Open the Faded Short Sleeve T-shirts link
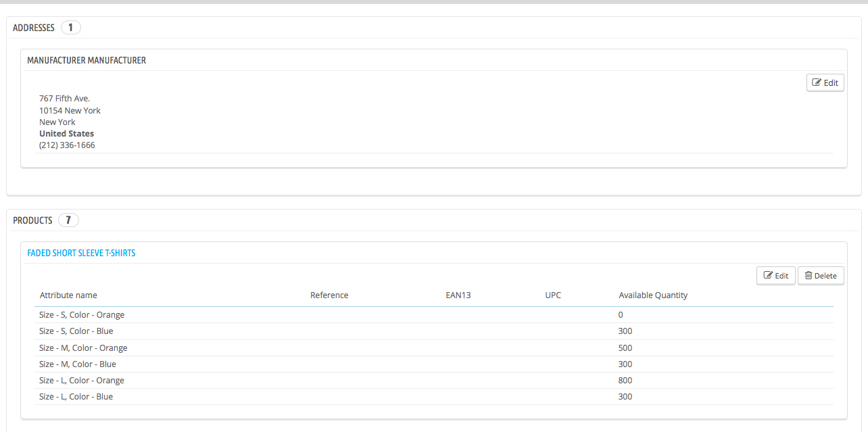This screenshot has width=868, height=432. click(x=81, y=253)
